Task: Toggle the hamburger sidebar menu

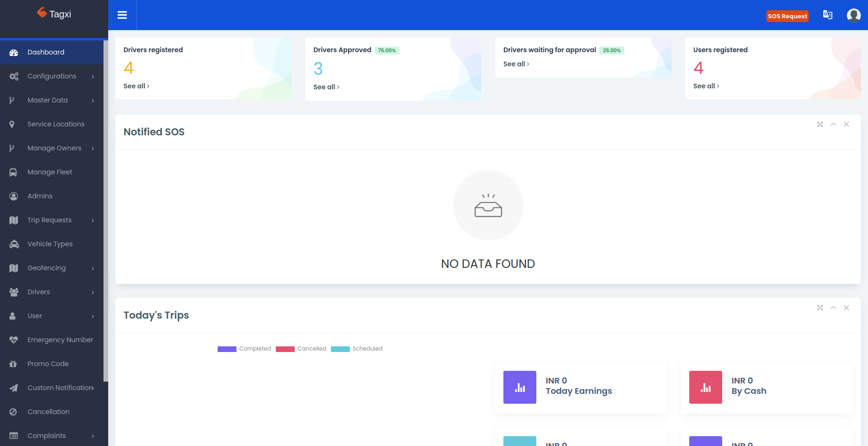Action: pyautogui.click(x=122, y=15)
